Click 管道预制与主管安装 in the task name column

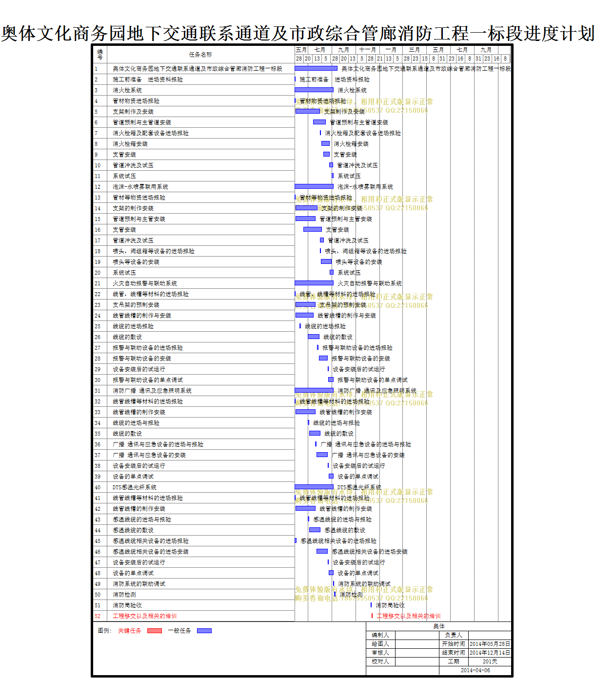click(139, 219)
